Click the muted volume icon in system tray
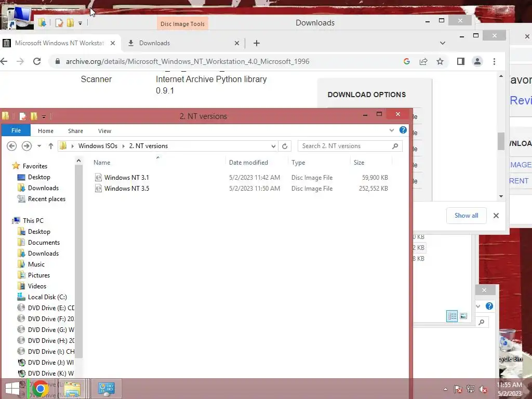532x399 pixels. pyautogui.click(x=483, y=389)
